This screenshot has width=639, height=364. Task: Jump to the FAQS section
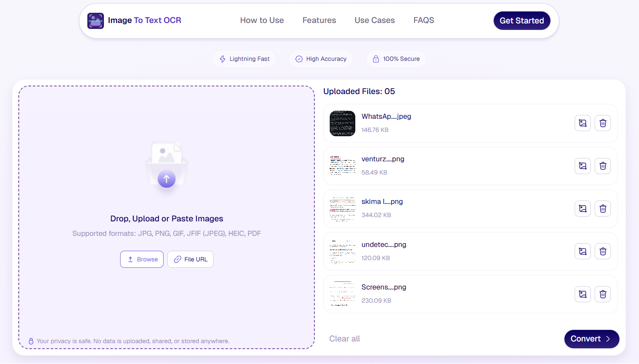point(424,20)
